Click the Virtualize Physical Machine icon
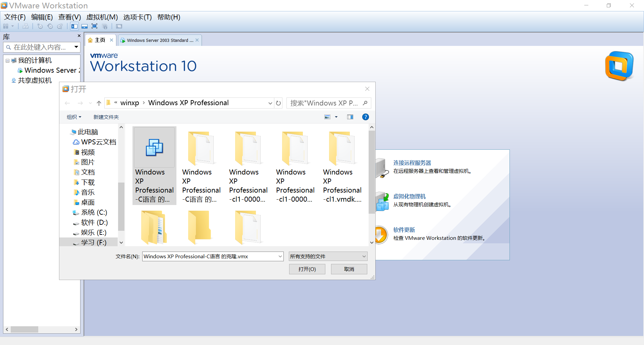644x345 pixels. 382,201
